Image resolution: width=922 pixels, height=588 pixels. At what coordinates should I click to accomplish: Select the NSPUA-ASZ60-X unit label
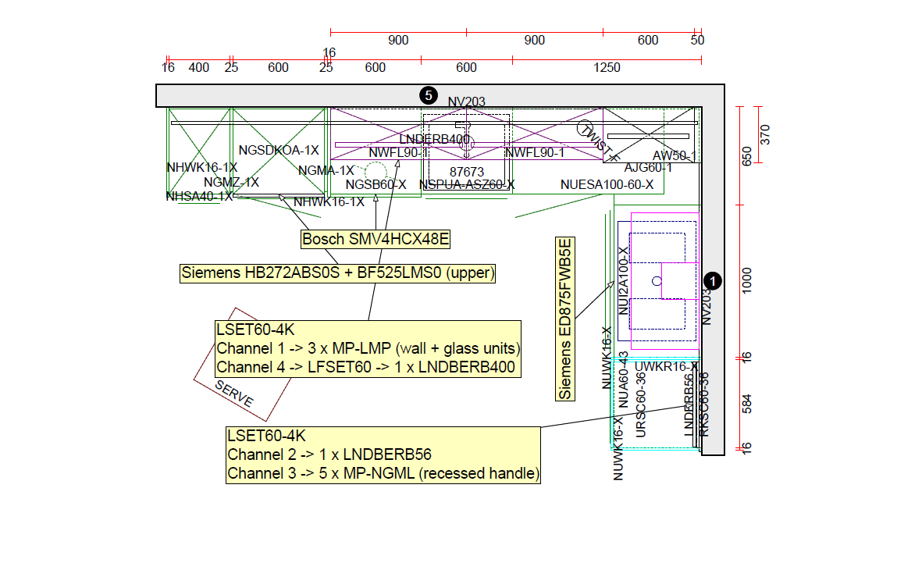467,185
